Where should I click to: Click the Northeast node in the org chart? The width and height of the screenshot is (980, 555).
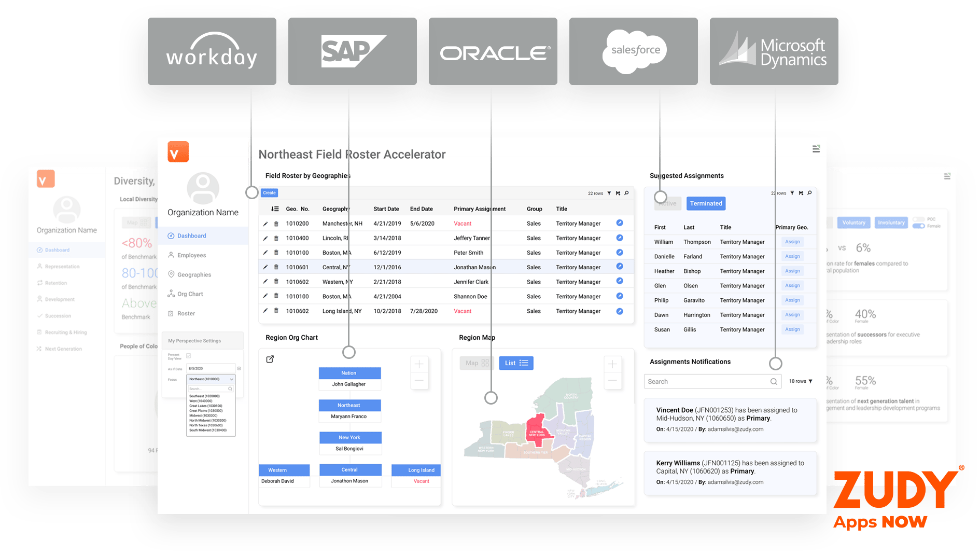[x=350, y=406]
